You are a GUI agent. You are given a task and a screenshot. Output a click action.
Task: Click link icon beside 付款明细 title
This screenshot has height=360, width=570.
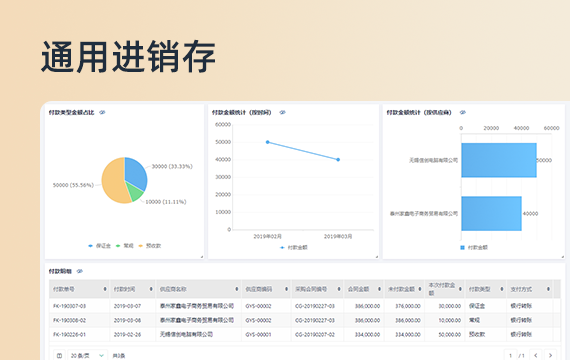[80, 271]
